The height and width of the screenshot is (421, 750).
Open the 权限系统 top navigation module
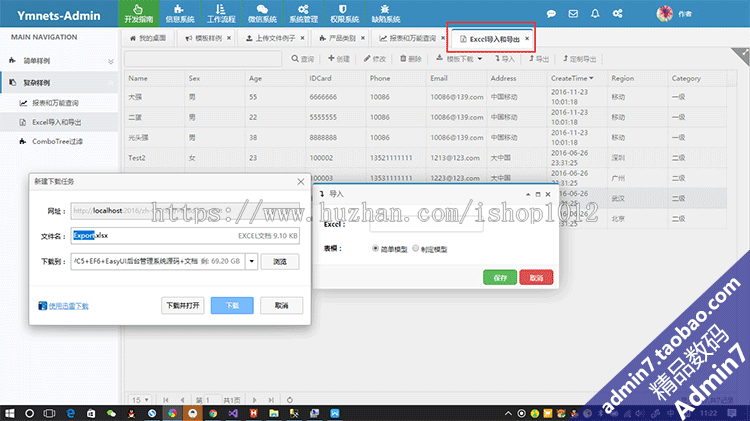point(344,13)
